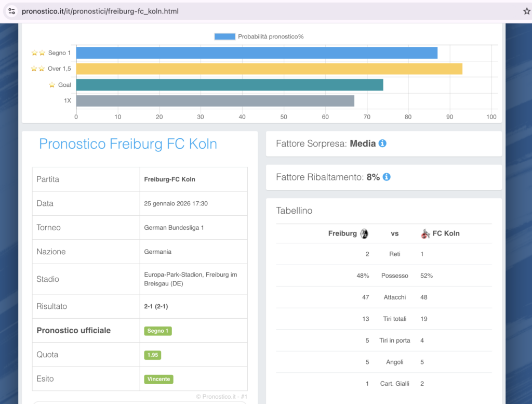
Task: Click the 1.95 quota badge
Action: pos(153,355)
